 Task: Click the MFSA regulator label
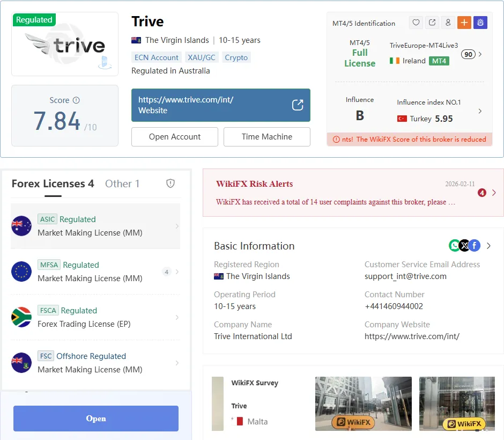coord(49,265)
